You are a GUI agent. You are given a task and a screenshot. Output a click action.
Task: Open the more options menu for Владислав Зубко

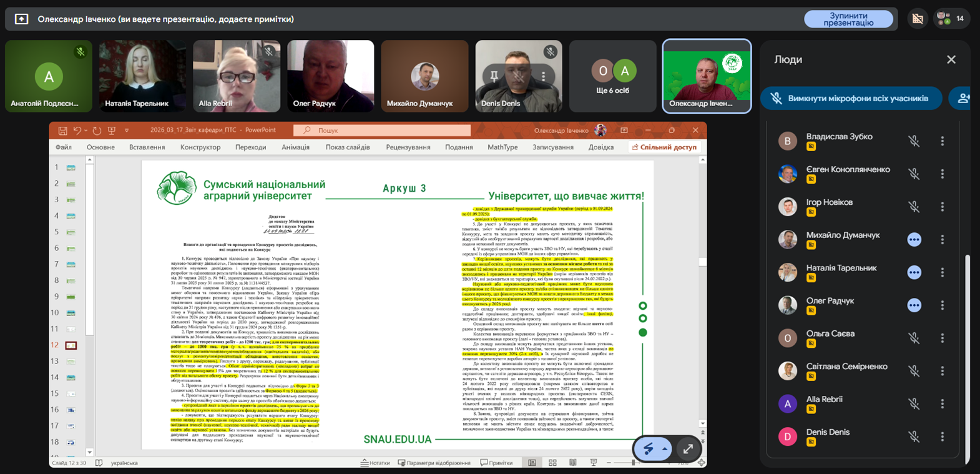(x=942, y=141)
